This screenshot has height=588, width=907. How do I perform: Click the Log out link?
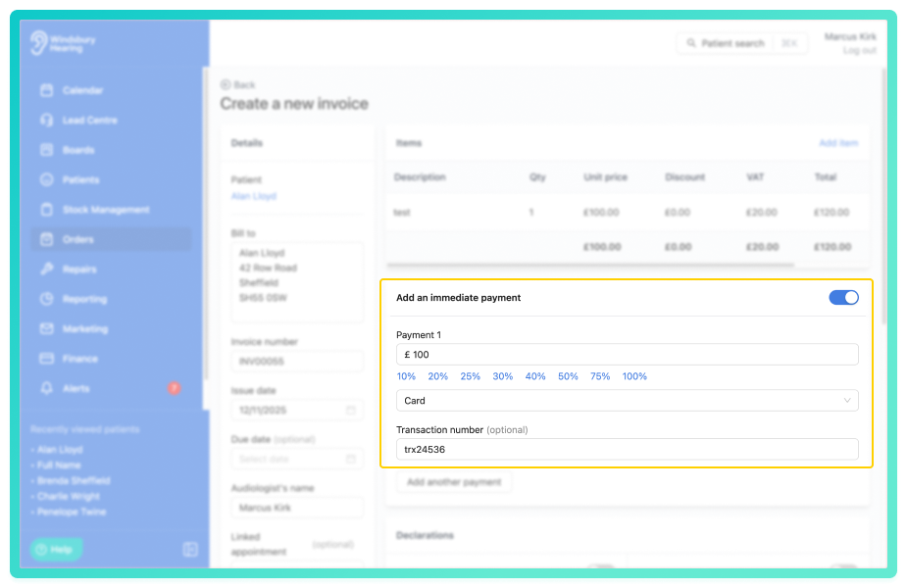(x=860, y=51)
